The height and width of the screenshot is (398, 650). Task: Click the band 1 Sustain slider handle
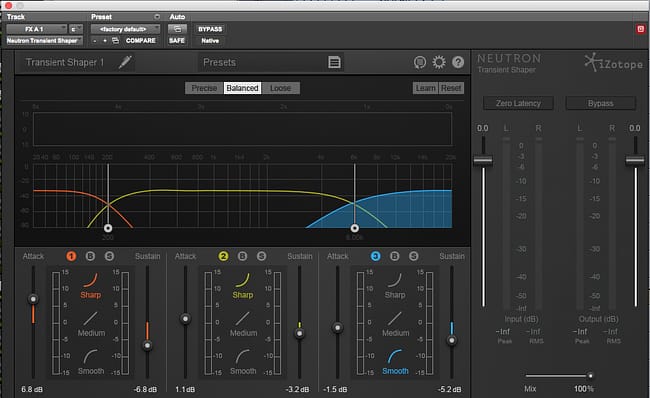pyautogui.click(x=147, y=345)
